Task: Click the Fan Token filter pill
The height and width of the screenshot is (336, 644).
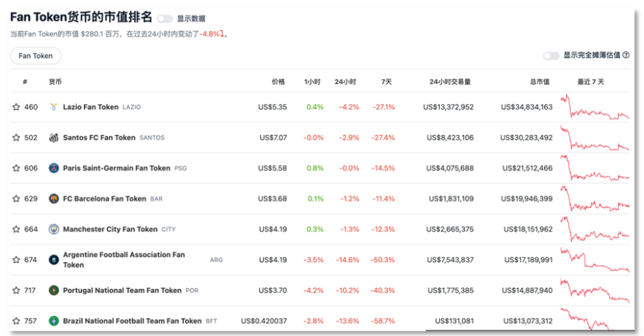Action: (x=36, y=56)
